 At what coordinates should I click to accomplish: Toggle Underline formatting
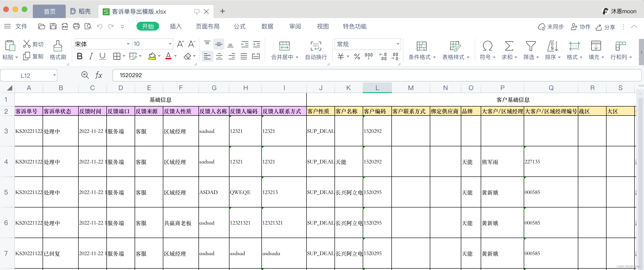click(102, 56)
